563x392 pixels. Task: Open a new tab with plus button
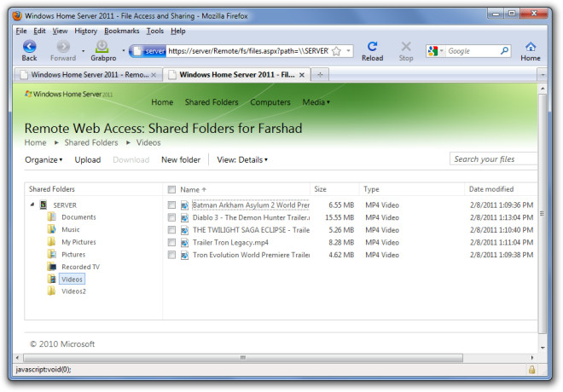click(320, 75)
